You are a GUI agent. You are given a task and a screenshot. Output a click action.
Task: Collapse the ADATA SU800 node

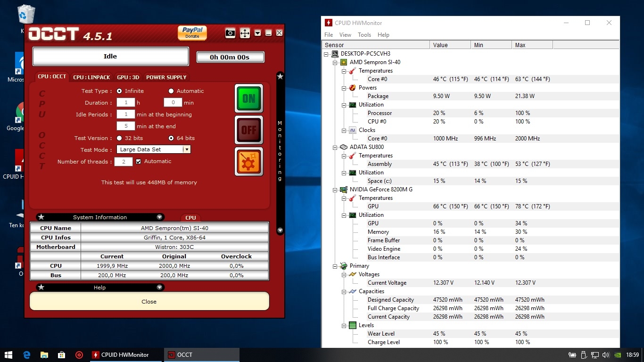[x=335, y=147]
